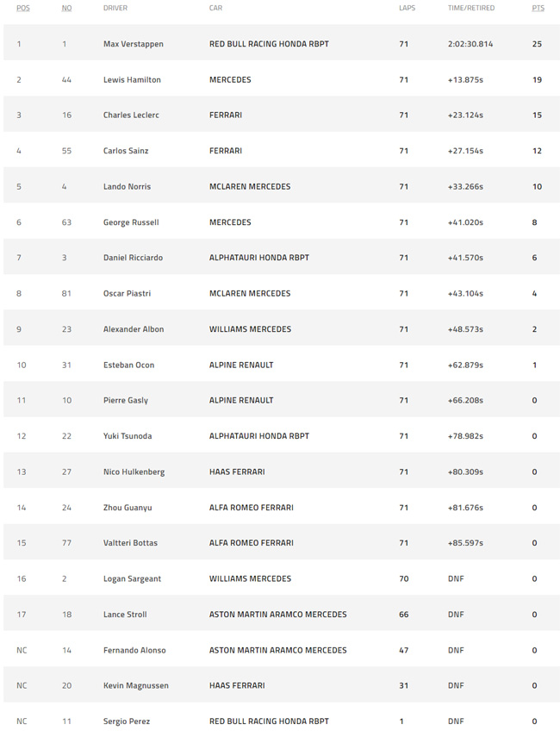Select the Charles Leclerc name

131,116
